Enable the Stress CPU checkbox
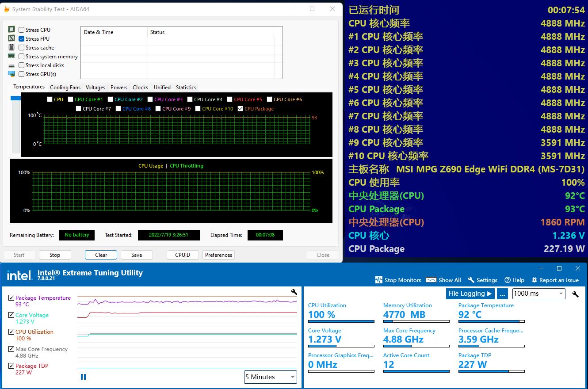The image size is (588, 389). point(22,30)
